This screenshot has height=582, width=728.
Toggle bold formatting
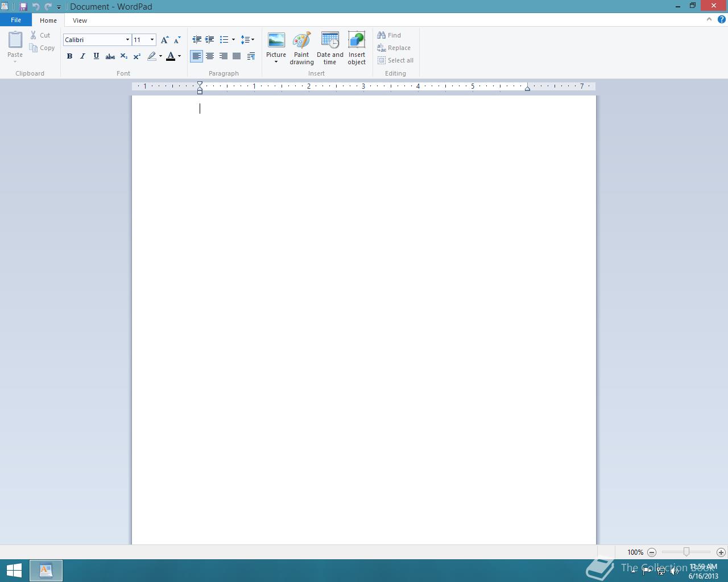(69, 56)
